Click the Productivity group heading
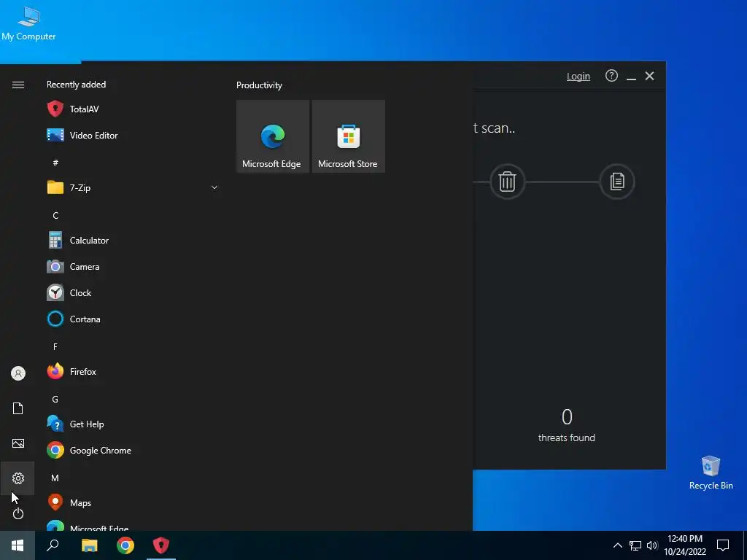Image resolution: width=747 pixels, height=560 pixels. coord(259,85)
